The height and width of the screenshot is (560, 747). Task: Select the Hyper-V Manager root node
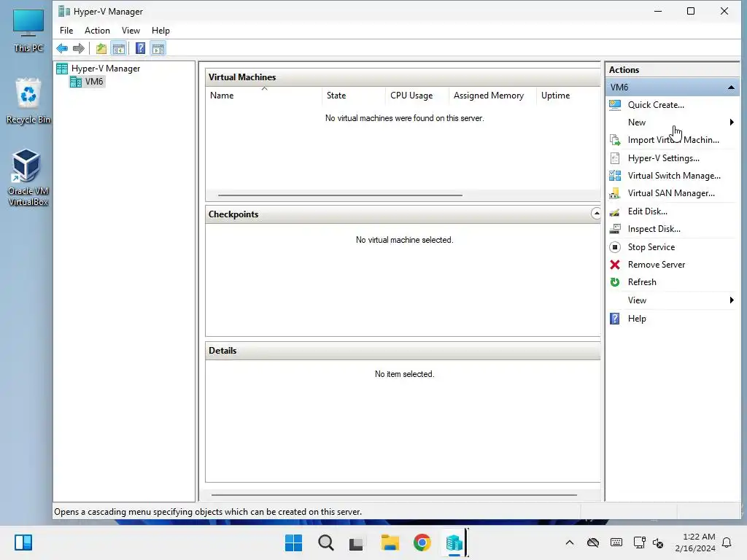click(x=98, y=69)
